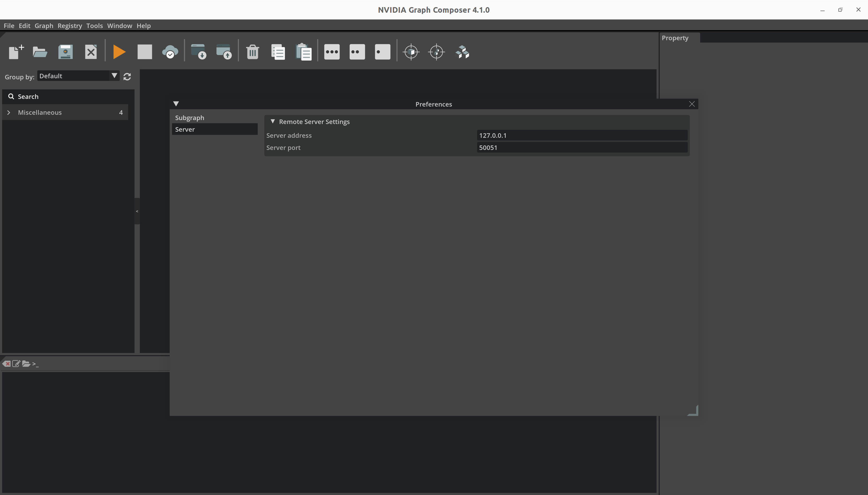
Task: Click refresh component registry button
Action: [127, 76]
